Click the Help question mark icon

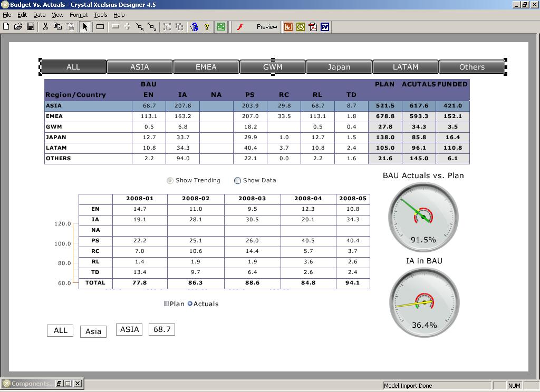click(207, 27)
